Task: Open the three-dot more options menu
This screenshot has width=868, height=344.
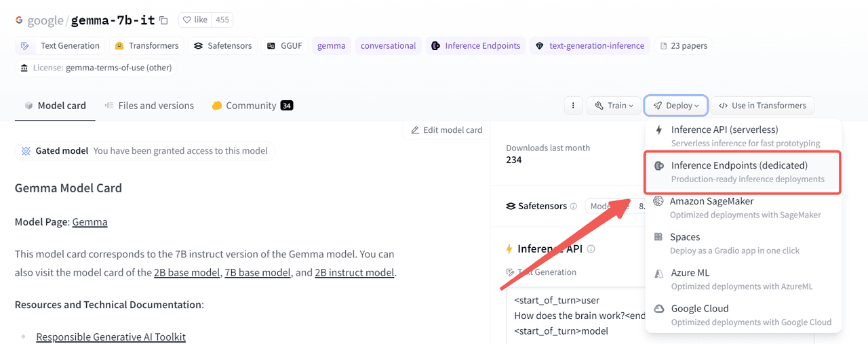Action: [573, 106]
